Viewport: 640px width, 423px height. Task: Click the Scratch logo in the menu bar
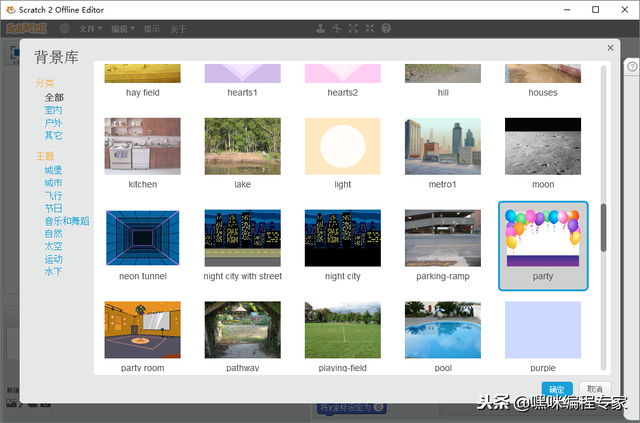tap(27, 29)
